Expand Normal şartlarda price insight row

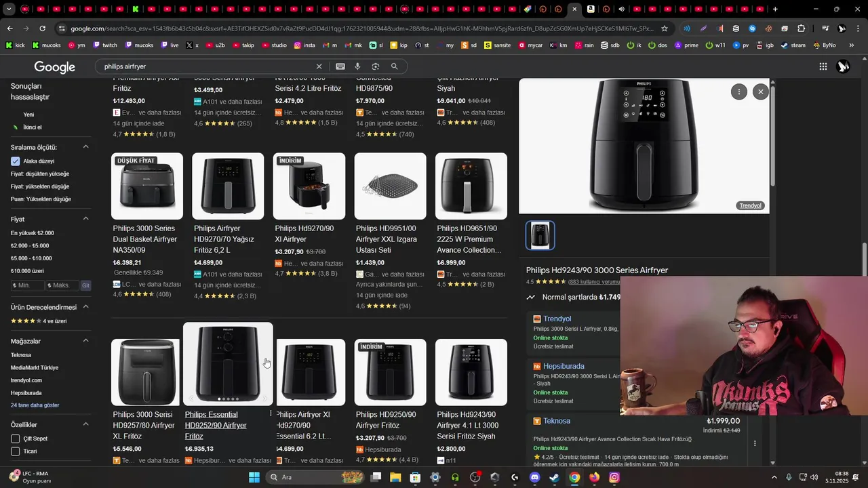point(573,297)
